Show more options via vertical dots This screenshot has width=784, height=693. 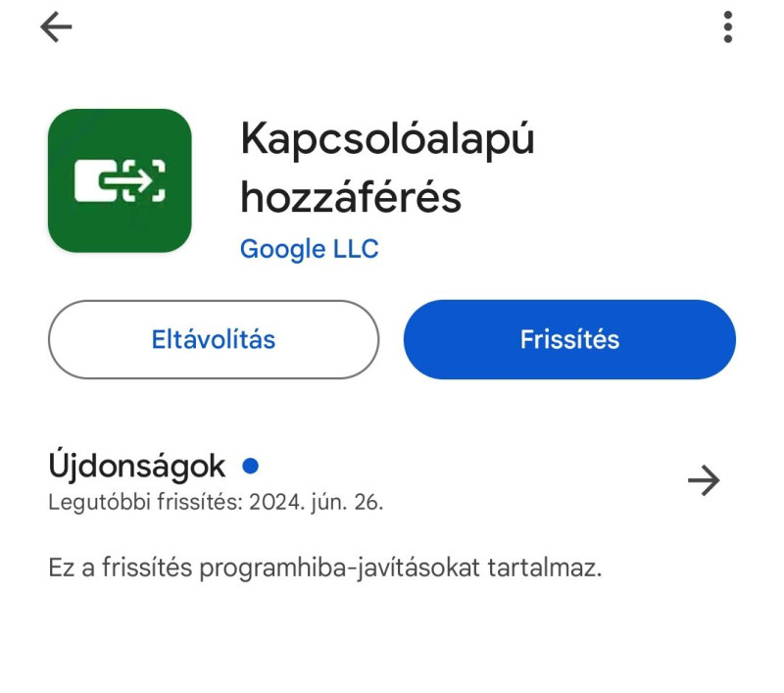coord(728,27)
